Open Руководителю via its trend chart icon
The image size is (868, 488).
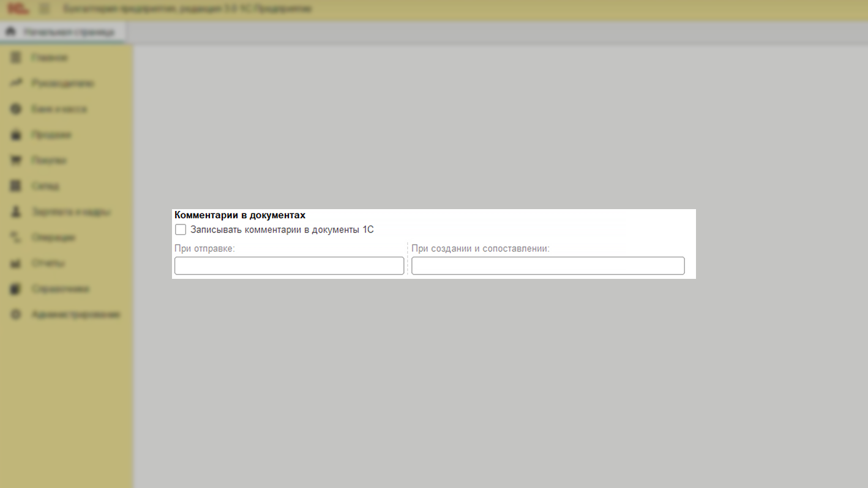17,83
